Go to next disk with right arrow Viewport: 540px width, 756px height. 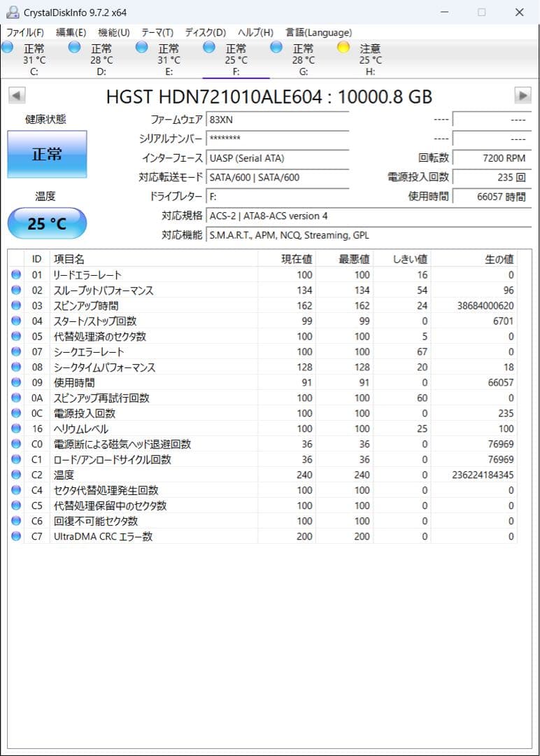click(x=523, y=95)
